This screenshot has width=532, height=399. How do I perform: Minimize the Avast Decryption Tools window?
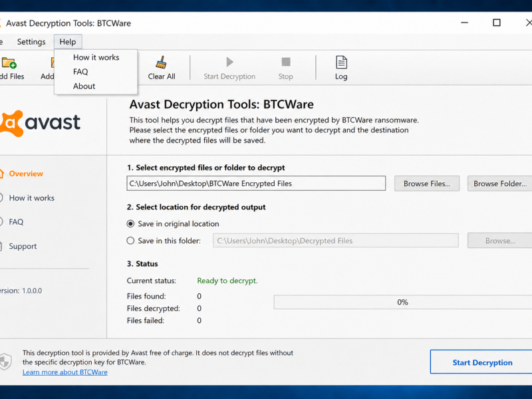(464, 23)
